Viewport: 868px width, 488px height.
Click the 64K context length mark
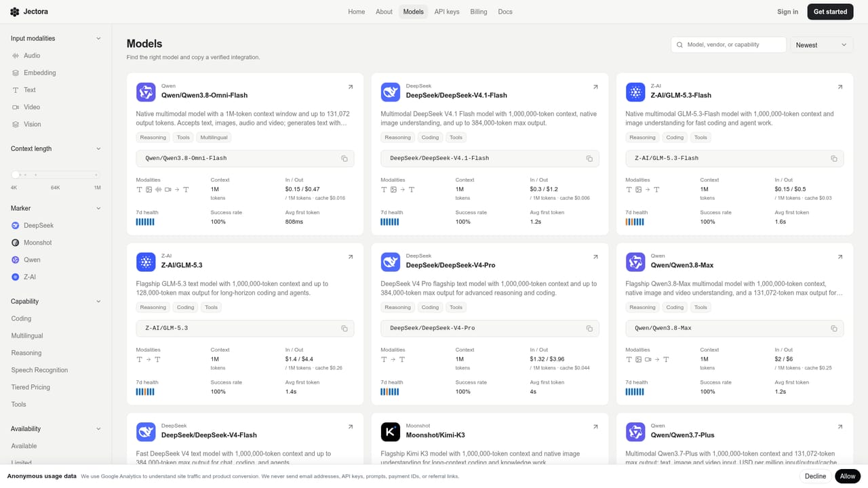(x=55, y=187)
